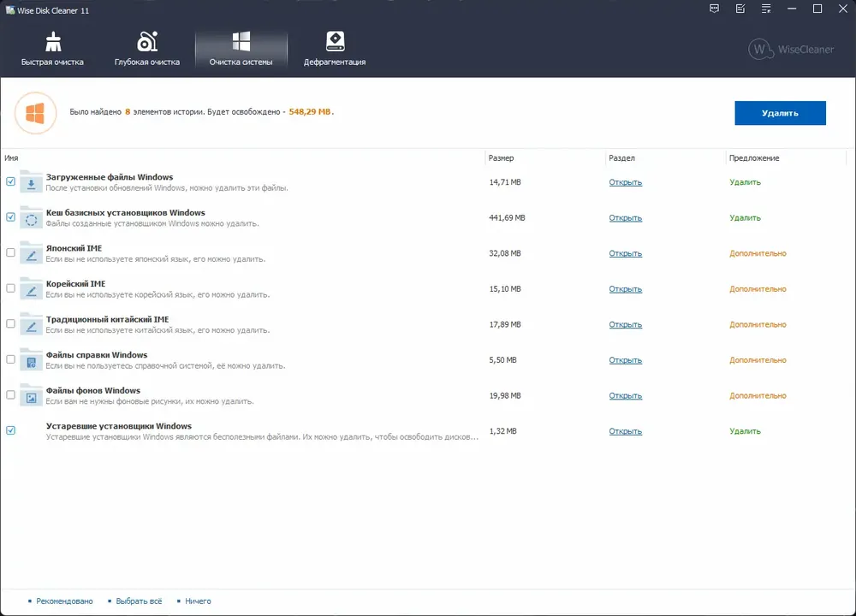Viewport: 856px width, 616px height.
Task: Click the Wise Disk Cleaner app icon
Action: point(9,10)
